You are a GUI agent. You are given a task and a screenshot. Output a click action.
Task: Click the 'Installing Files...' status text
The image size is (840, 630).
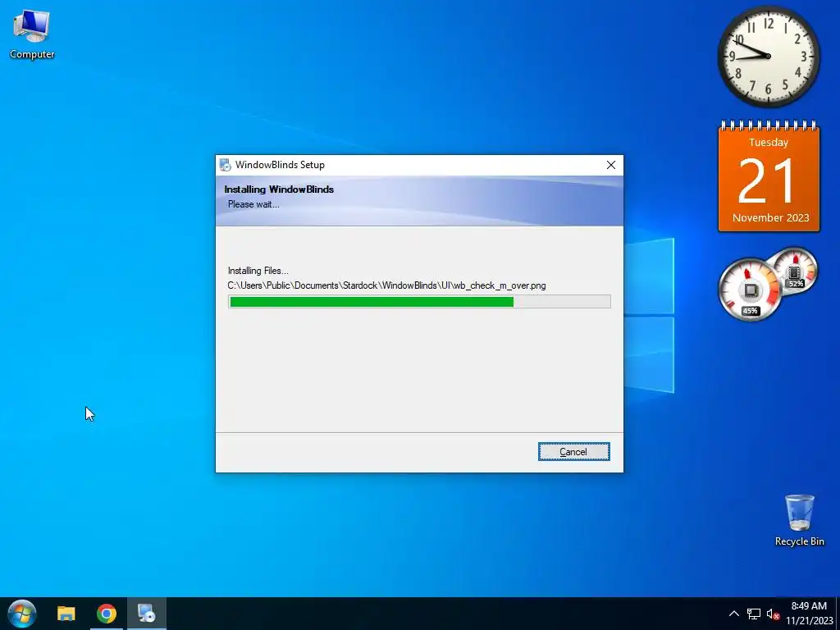tap(258, 271)
